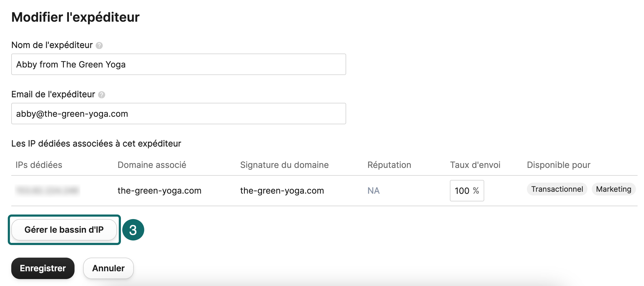Select the Taux d'envoi 100 % field
The width and height of the screenshot is (644, 286).
pos(467,191)
